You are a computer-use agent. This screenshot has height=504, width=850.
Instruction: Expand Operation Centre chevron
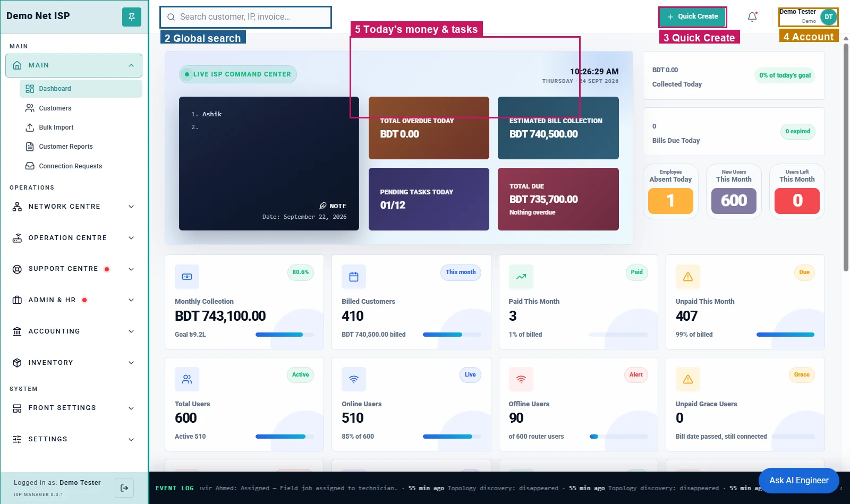coord(131,238)
